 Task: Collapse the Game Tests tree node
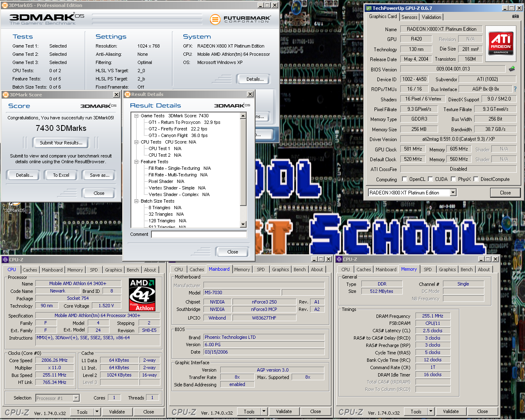(136, 116)
